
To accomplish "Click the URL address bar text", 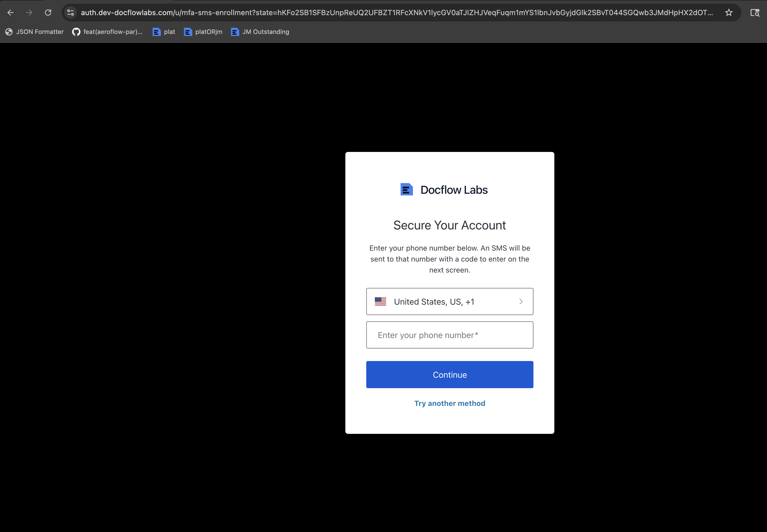I will click(x=397, y=13).
